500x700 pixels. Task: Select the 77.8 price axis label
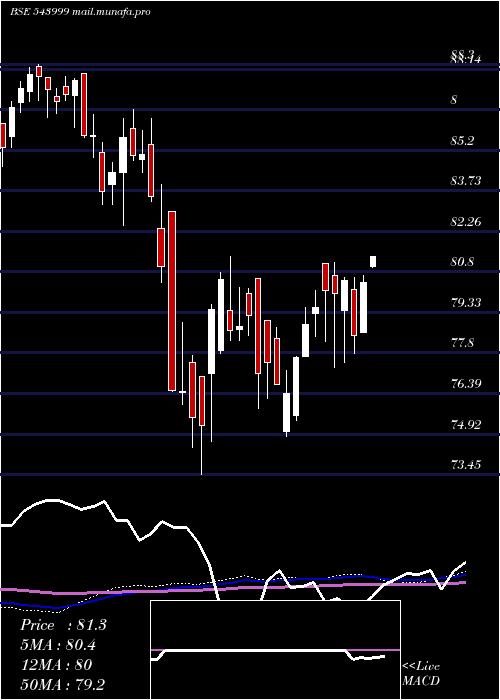coord(462,343)
